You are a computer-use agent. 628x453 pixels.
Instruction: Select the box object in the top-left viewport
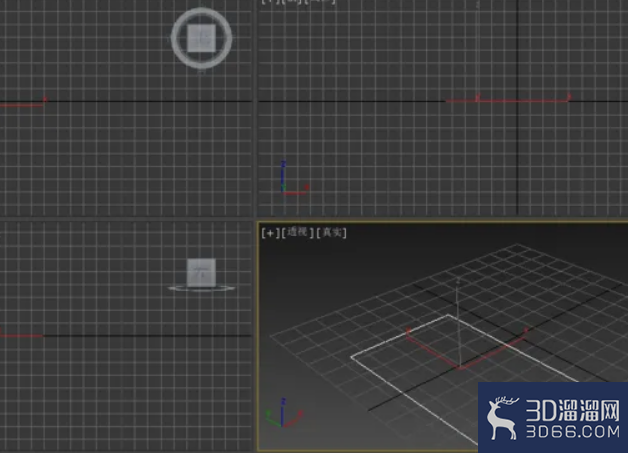pos(201,38)
